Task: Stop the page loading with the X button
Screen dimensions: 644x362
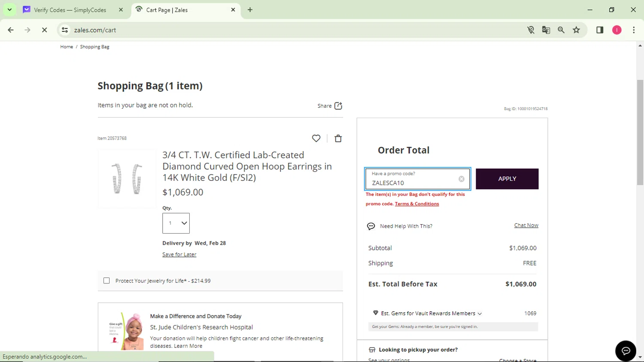Action: pos(44,30)
